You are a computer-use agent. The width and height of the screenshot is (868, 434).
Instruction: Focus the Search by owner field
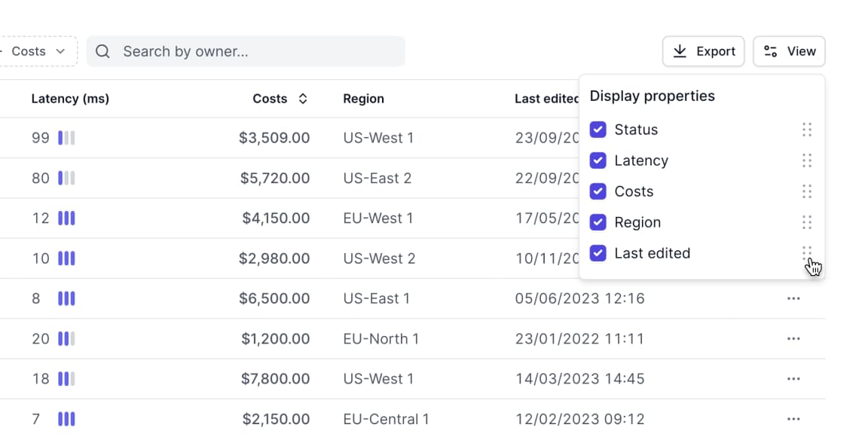click(x=256, y=51)
